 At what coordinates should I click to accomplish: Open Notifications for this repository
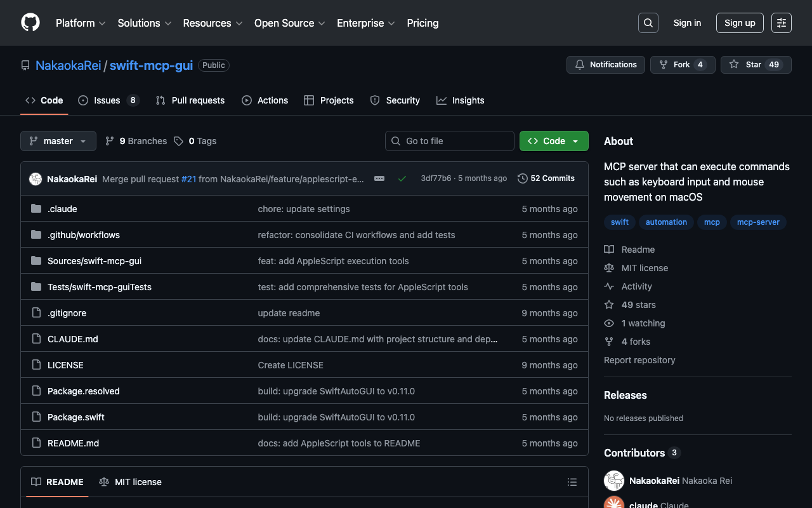605,65
